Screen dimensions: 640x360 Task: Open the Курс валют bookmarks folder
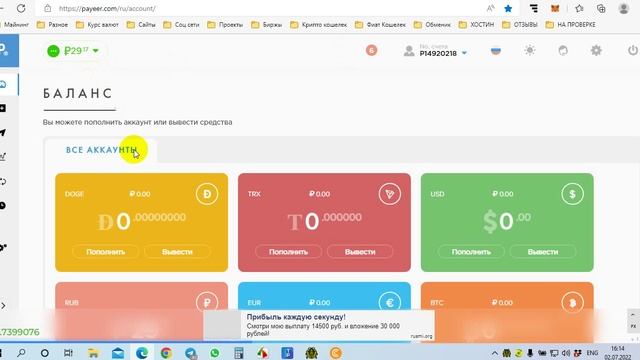pyautogui.click(x=97, y=24)
